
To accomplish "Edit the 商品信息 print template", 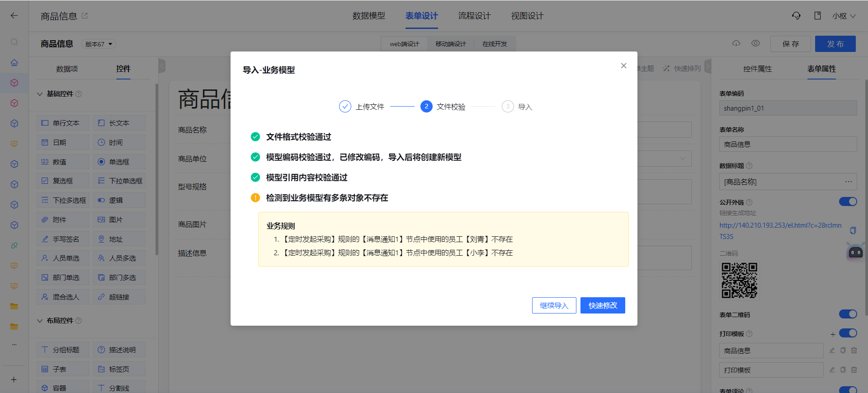I will coord(832,351).
